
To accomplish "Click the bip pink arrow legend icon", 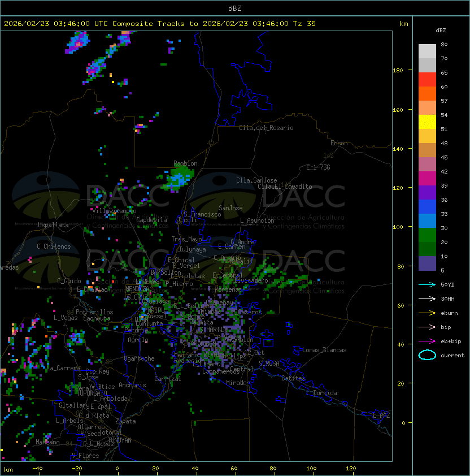I will pyautogui.click(x=427, y=327).
